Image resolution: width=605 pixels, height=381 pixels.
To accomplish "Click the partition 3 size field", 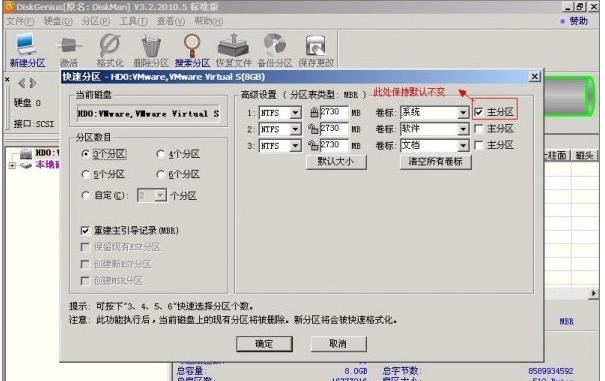I will click(x=334, y=146).
